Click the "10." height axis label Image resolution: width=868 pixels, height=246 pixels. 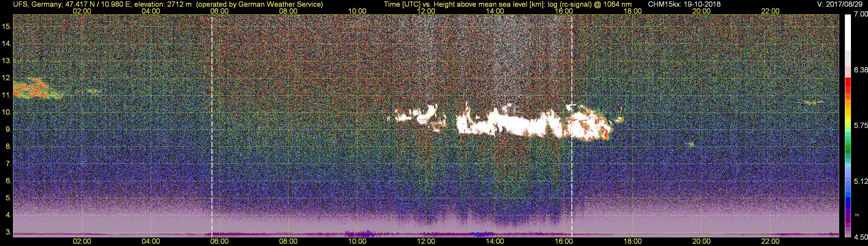click(x=7, y=112)
